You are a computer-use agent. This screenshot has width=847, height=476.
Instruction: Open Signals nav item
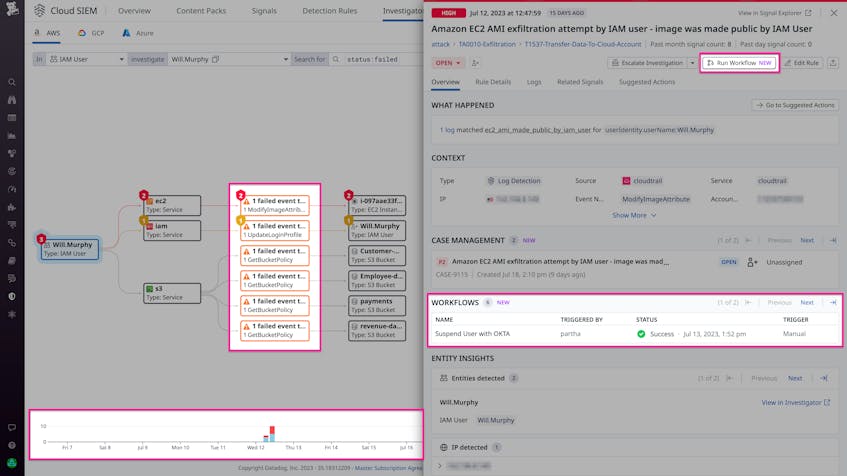[264, 11]
